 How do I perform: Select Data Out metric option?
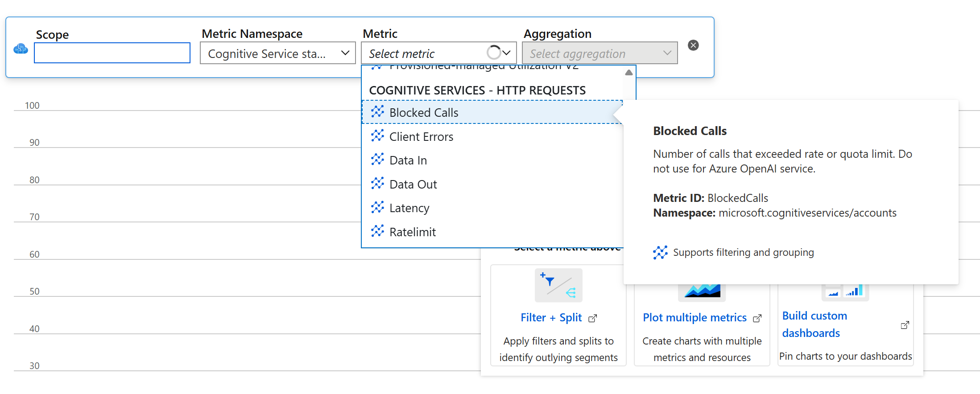(413, 185)
